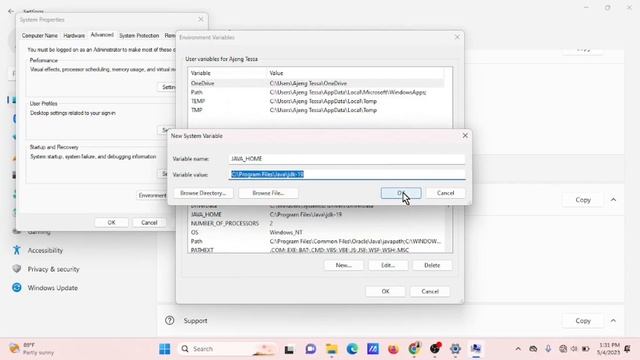The height and width of the screenshot is (360, 640).
Task: Click the Browse Directory button
Action: pos(203,193)
